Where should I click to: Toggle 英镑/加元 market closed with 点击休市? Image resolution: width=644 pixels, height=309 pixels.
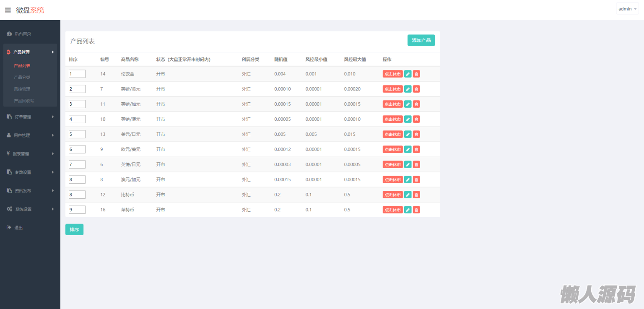[392, 104]
